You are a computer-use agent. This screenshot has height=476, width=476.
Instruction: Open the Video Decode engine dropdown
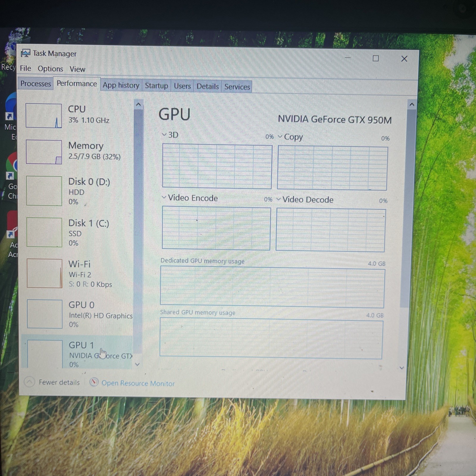(278, 199)
